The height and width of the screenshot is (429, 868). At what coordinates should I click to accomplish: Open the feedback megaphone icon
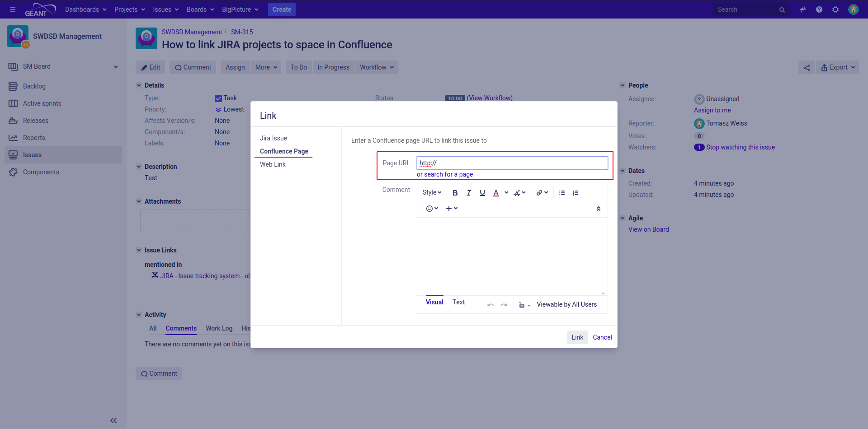(803, 9)
